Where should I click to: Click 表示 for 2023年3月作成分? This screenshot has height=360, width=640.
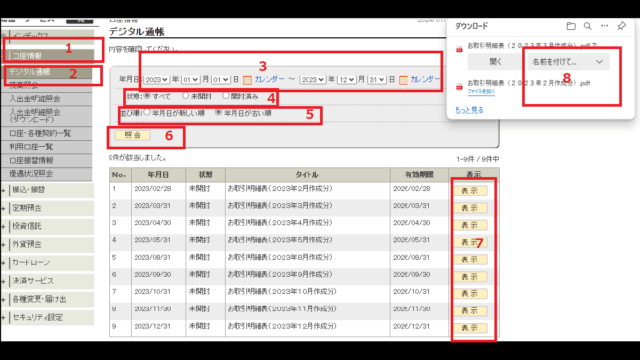coord(470,208)
